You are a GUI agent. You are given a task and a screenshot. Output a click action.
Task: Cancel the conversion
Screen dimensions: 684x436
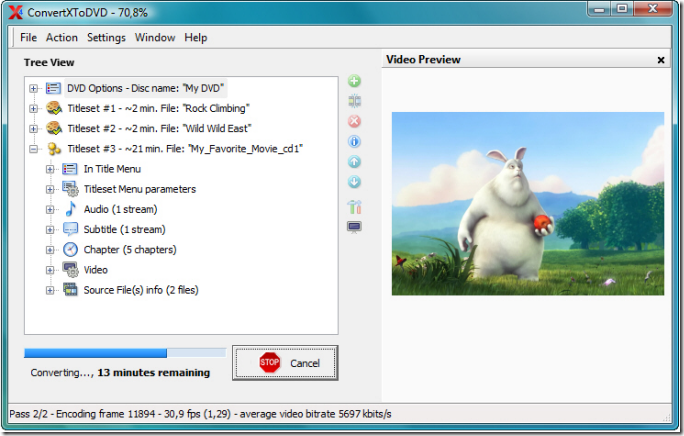(x=285, y=363)
